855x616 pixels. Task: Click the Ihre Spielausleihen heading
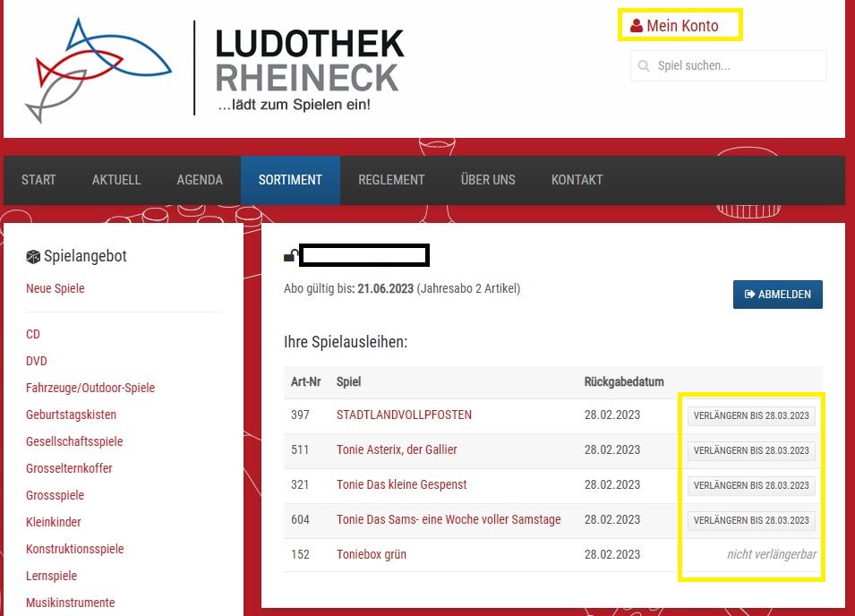tap(346, 342)
